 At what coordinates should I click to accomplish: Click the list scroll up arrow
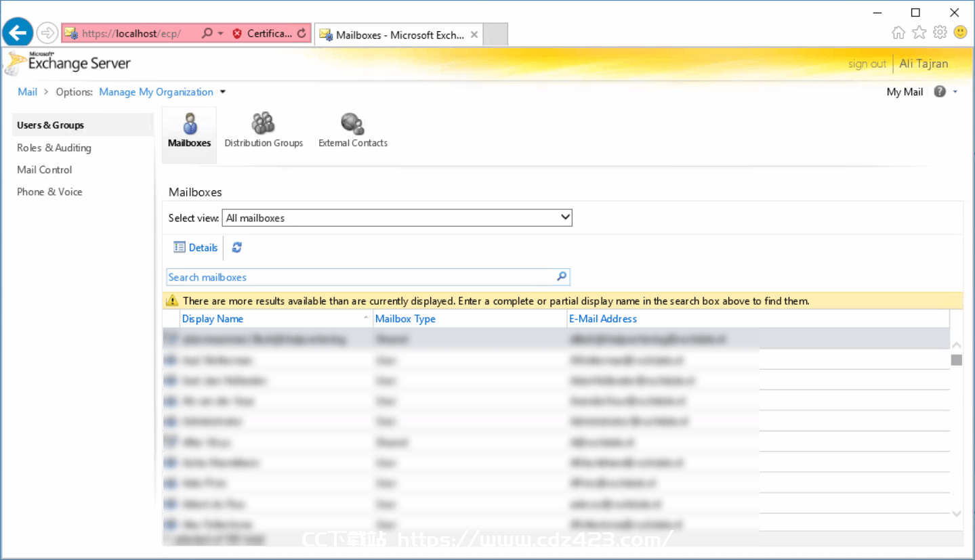point(956,345)
